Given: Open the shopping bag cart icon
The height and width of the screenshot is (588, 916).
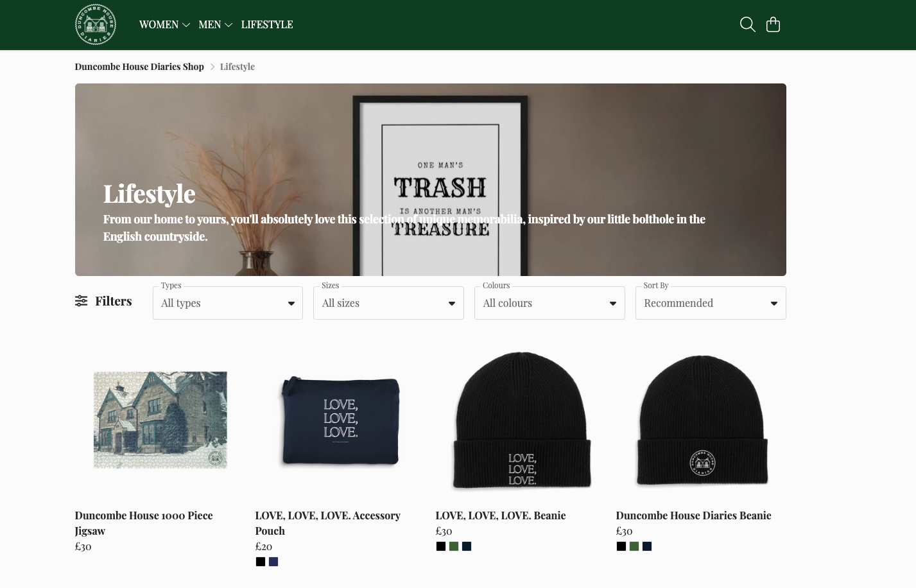Looking at the screenshot, I should pyautogui.click(x=773, y=24).
